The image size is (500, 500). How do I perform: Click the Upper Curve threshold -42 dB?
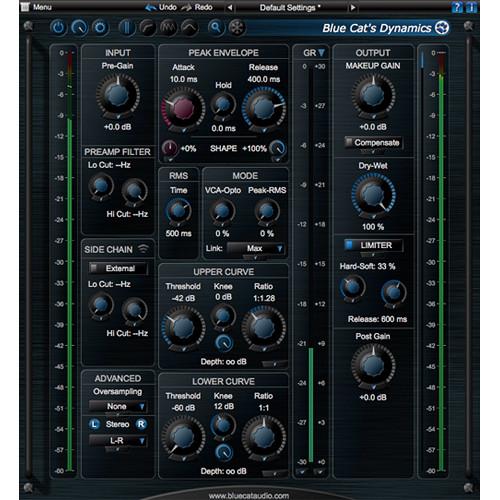point(183,298)
